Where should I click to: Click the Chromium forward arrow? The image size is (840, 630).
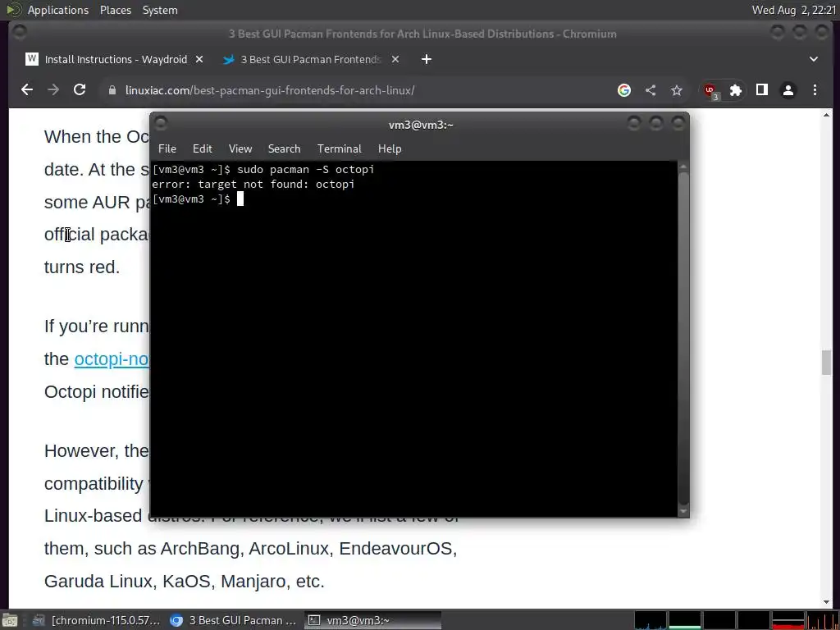point(53,90)
